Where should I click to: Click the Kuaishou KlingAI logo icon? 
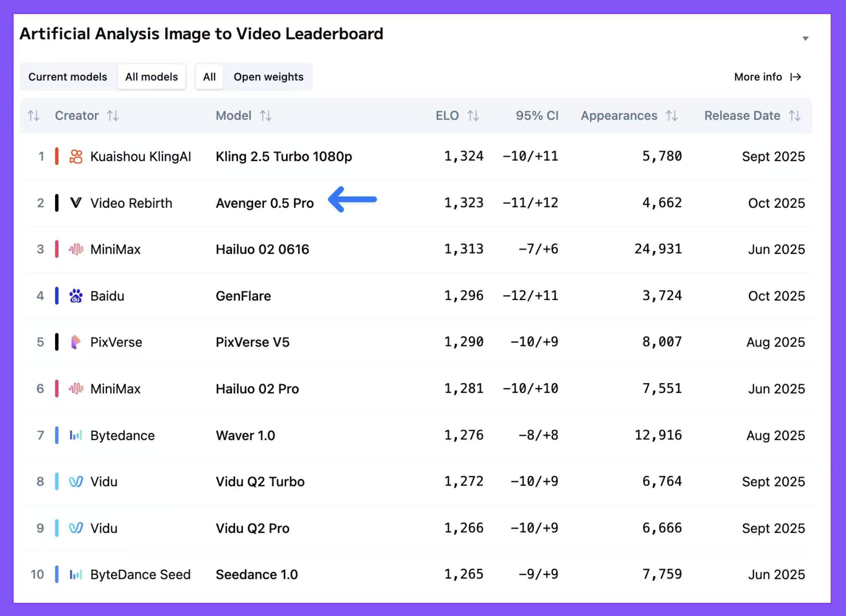coord(76,156)
